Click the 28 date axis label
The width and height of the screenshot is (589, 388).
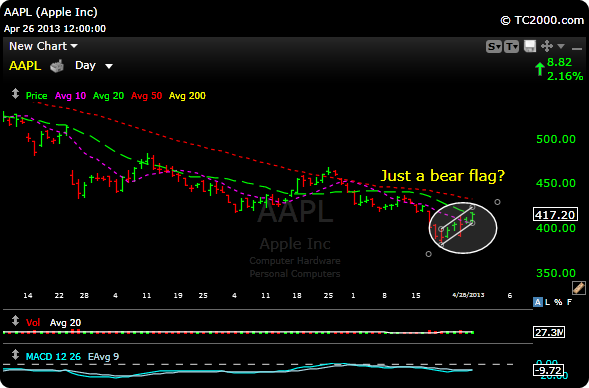click(84, 296)
